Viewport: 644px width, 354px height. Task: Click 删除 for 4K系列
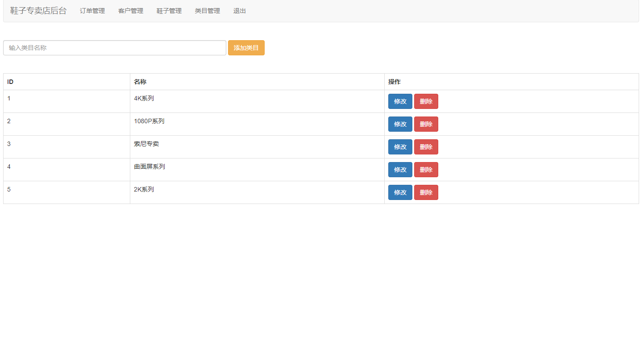[x=426, y=101]
